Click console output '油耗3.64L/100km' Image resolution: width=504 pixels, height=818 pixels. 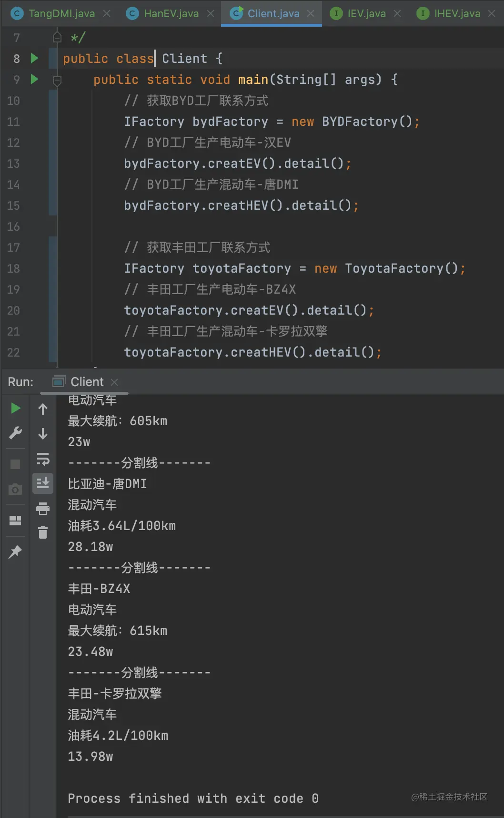tap(122, 526)
